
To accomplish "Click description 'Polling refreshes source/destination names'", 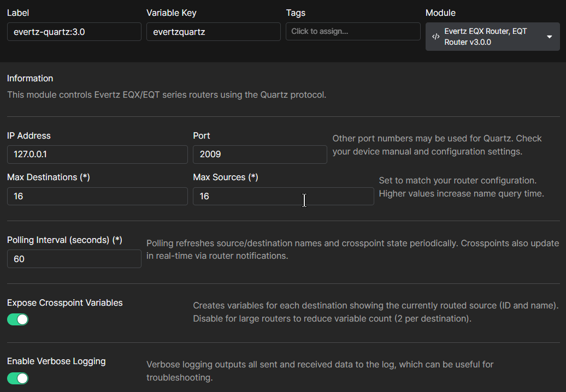I will 353,250.
